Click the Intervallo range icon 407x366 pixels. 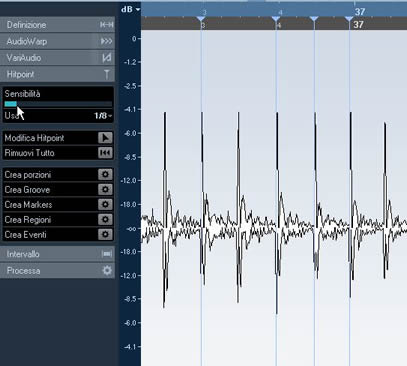pyautogui.click(x=107, y=254)
